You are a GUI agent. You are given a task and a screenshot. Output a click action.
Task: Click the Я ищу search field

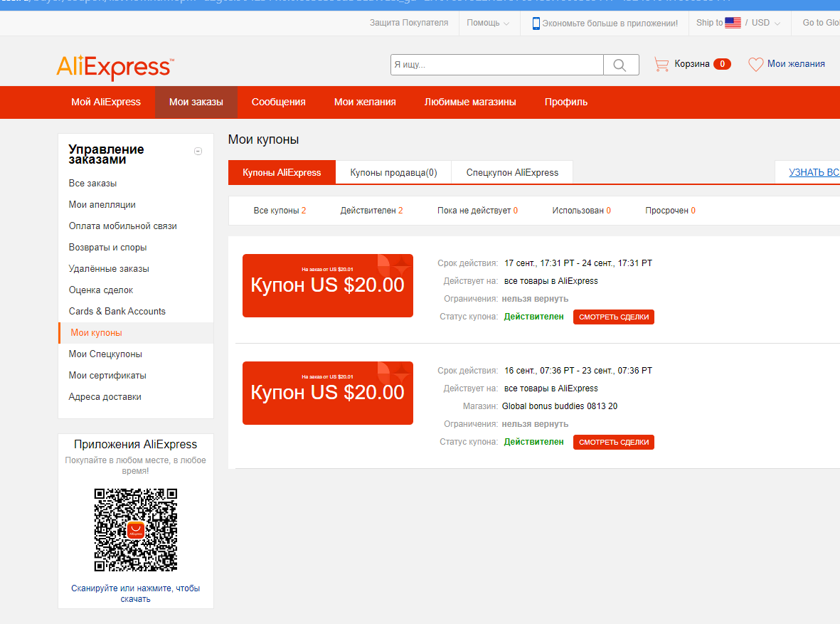coord(497,64)
